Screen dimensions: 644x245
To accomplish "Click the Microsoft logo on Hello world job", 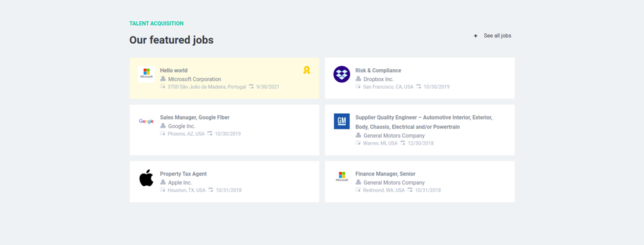I will [146, 74].
